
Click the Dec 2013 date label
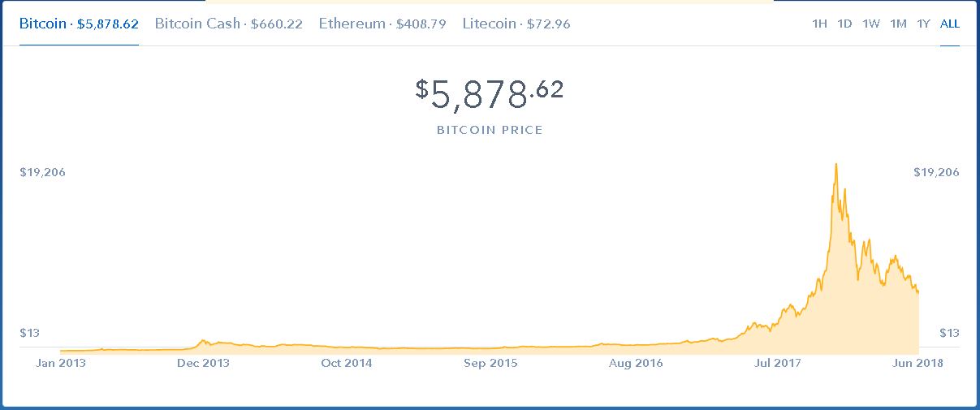[x=203, y=363]
